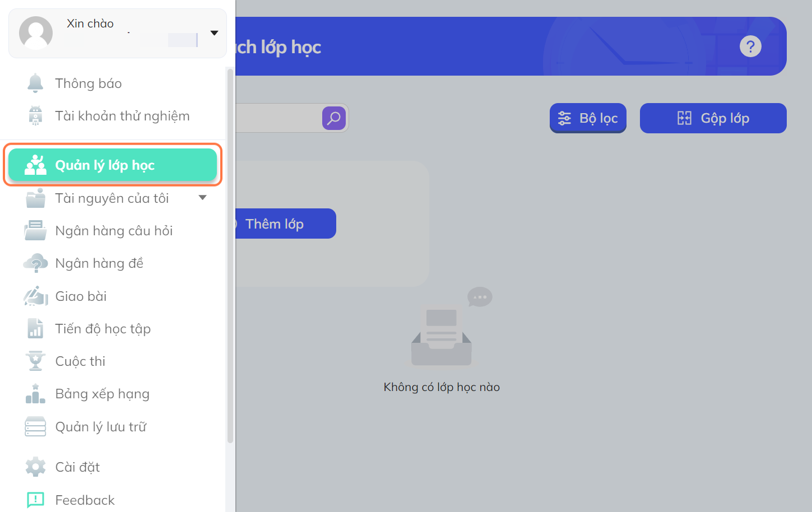Select Tài khoản thử nghiệm menu entry

122,116
